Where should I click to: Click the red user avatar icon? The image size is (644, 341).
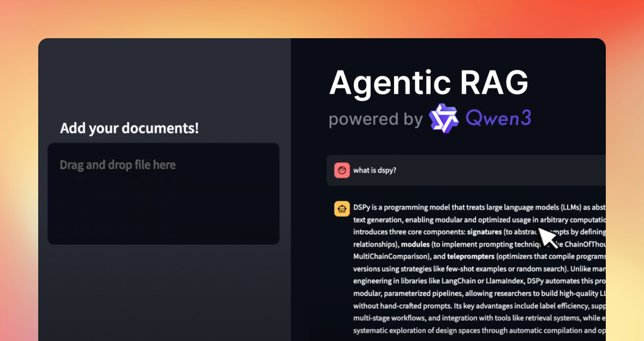click(342, 170)
